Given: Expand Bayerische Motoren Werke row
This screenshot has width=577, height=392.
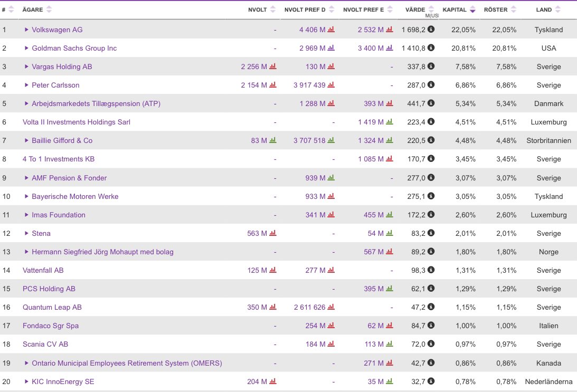Looking at the screenshot, I should click(x=26, y=196).
